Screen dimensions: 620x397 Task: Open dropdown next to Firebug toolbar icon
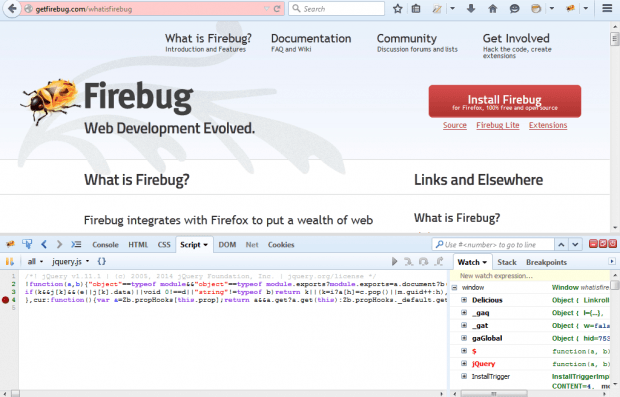(586, 9)
